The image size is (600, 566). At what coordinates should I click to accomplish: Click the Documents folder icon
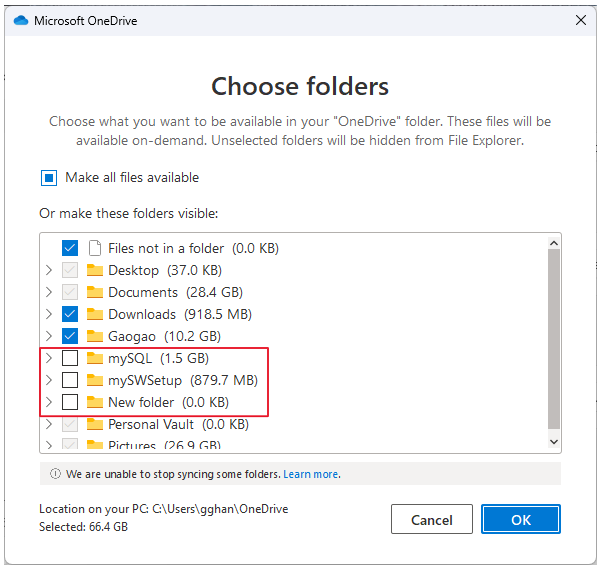[95, 292]
